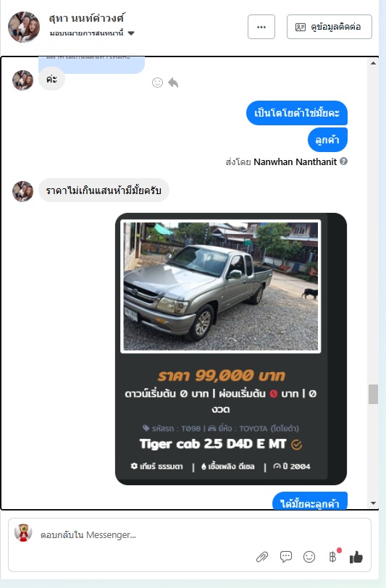
Task: Click the attach file paperclip icon
Action: (262, 558)
